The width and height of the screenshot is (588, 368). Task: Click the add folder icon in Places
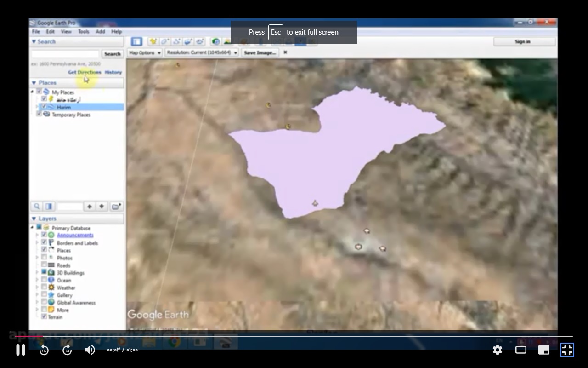click(x=116, y=207)
